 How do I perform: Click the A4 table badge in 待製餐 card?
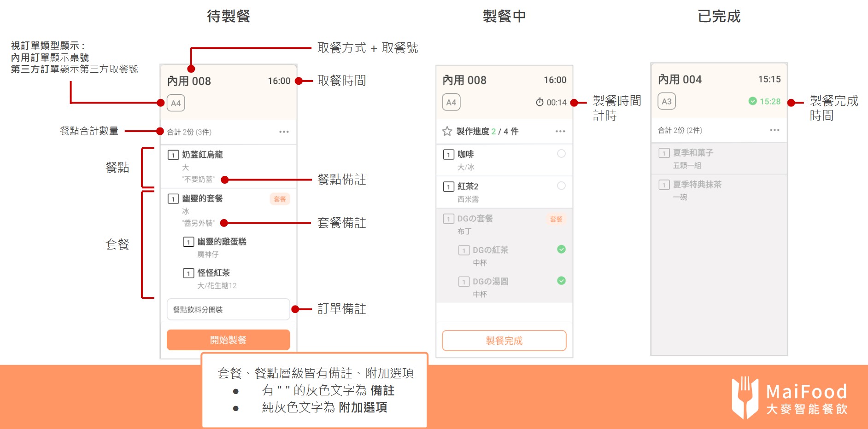pos(176,103)
